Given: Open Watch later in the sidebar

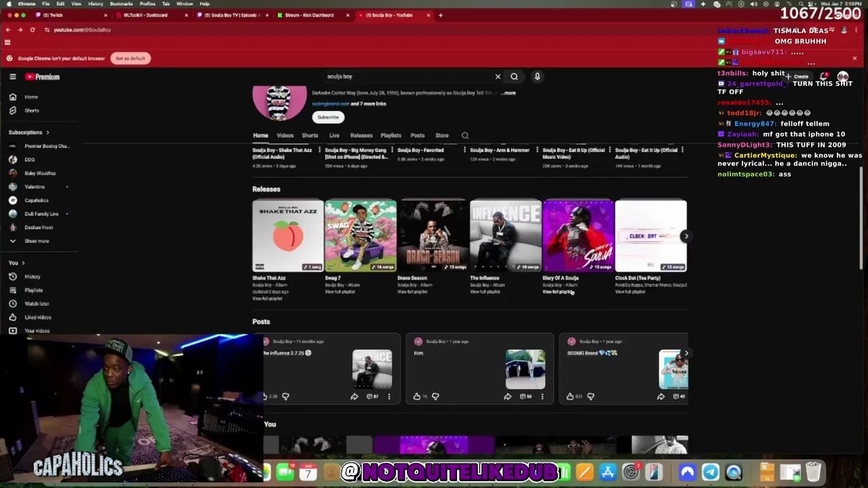Looking at the screenshot, I should coord(38,304).
